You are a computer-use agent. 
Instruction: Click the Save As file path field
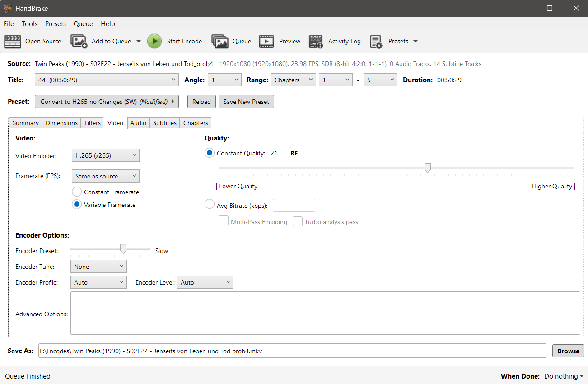point(292,351)
